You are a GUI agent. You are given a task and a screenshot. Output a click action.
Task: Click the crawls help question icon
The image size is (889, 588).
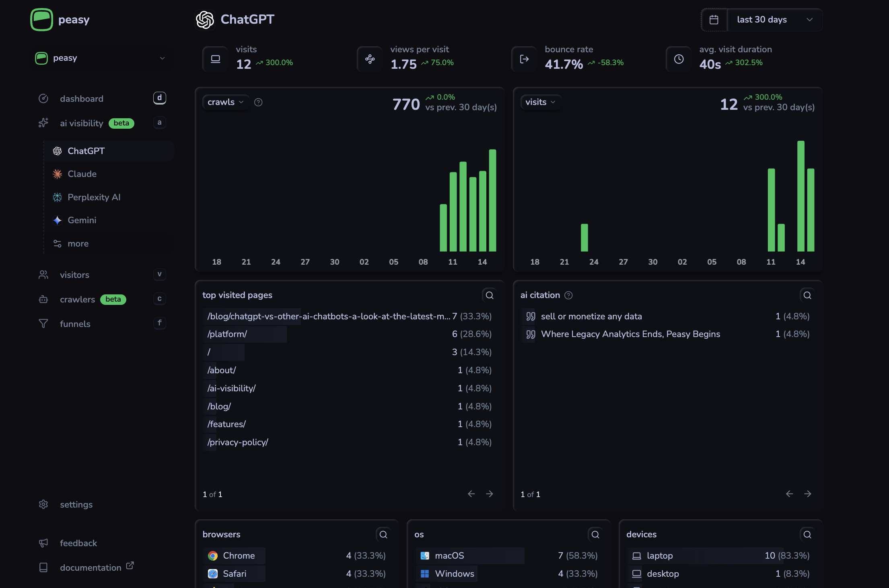(x=259, y=103)
